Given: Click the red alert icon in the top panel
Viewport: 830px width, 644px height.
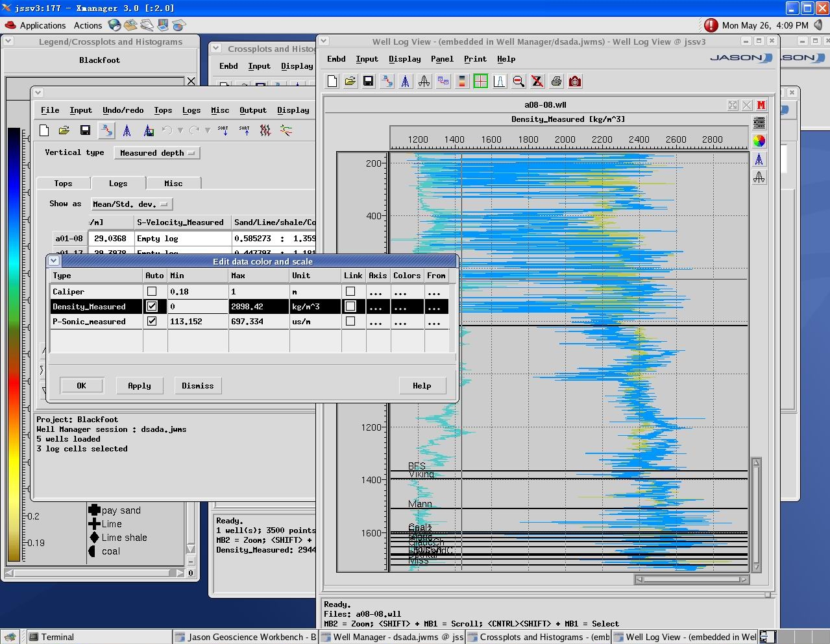Looking at the screenshot, I should (711, 25).
